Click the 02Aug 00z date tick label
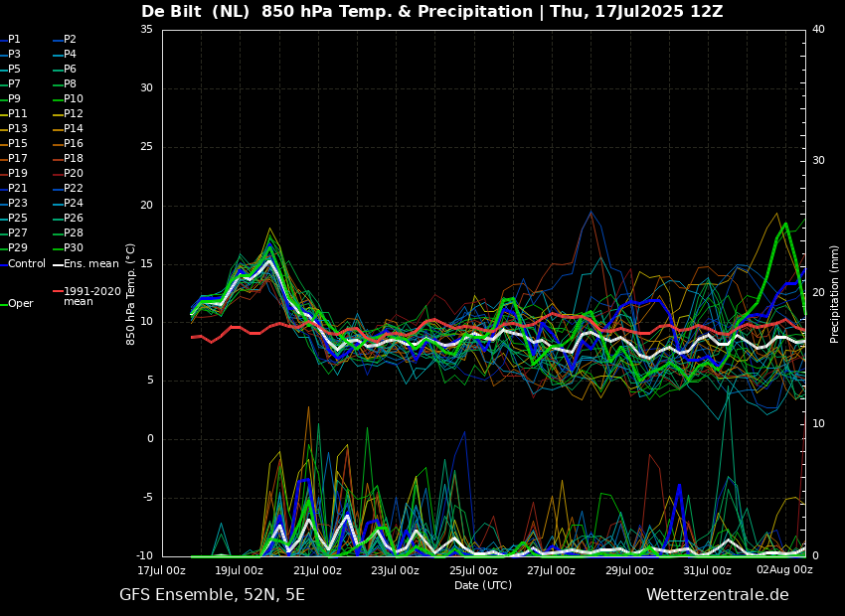The height and width of the screenshot is (616, 845). tap(784, 571)
